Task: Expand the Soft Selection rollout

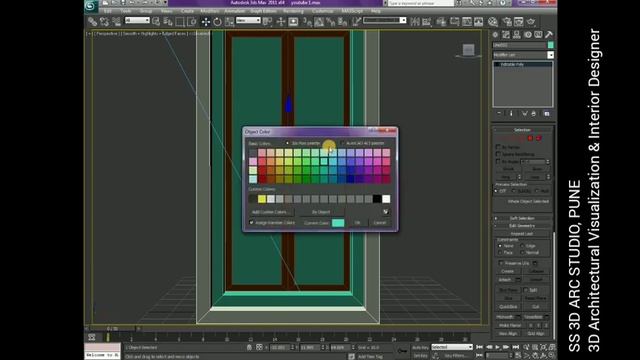Action: click(x=522, y=218)
